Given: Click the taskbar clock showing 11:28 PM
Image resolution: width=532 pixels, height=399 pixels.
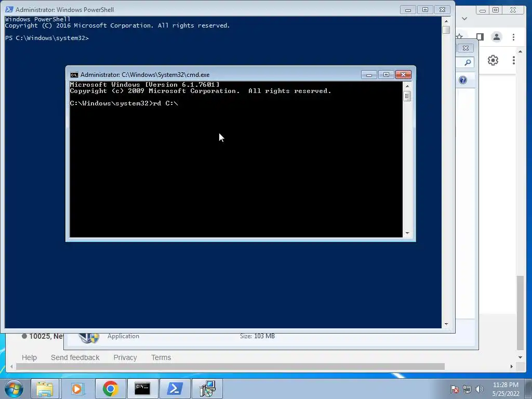Looking at the screenshot, I should (x=506, y=389).
